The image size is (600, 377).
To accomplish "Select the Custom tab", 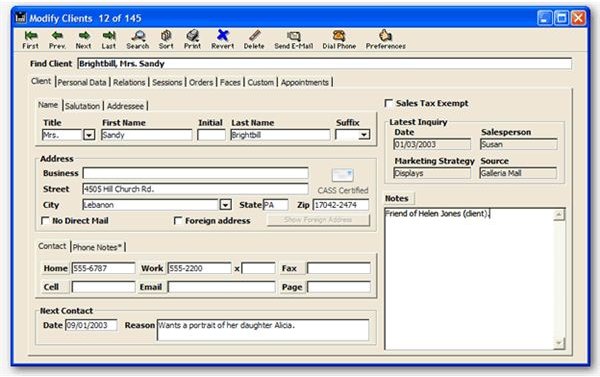I will coord(261,82).
